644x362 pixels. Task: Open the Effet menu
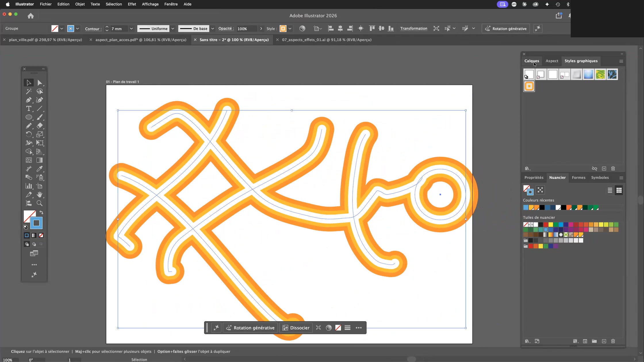(x=132, y=4)
